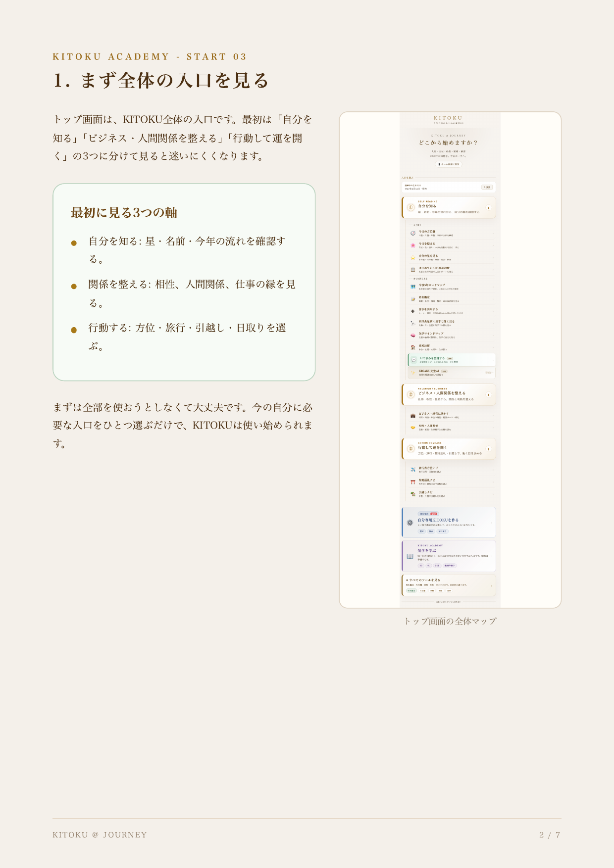Click the 準備中 label on KIGAKU先生AI row

(489, 373)
